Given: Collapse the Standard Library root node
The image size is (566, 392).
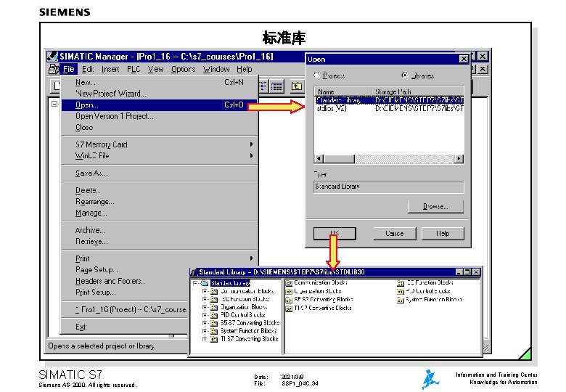Looking at the screenshot, I should coord(195,283).
